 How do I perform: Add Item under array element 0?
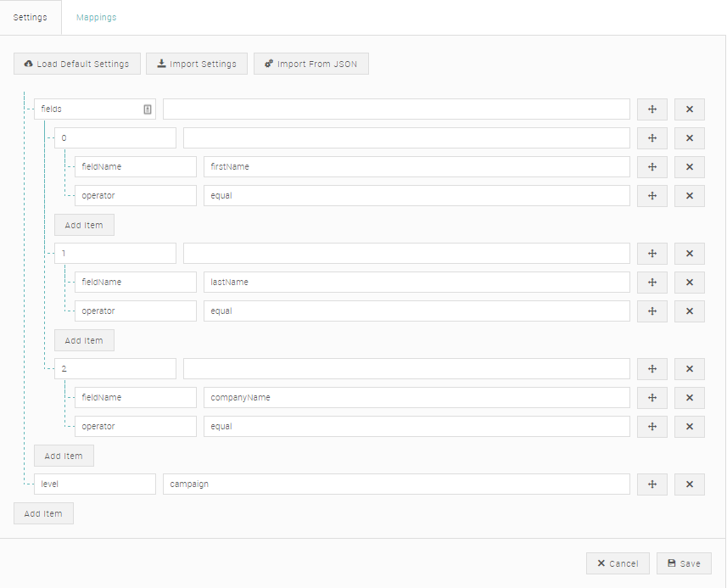(x=84, y=225)
